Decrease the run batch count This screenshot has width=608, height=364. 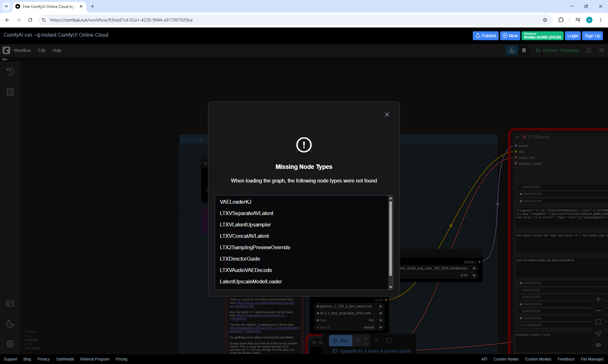pyautogui.click(x=366, y=343)
